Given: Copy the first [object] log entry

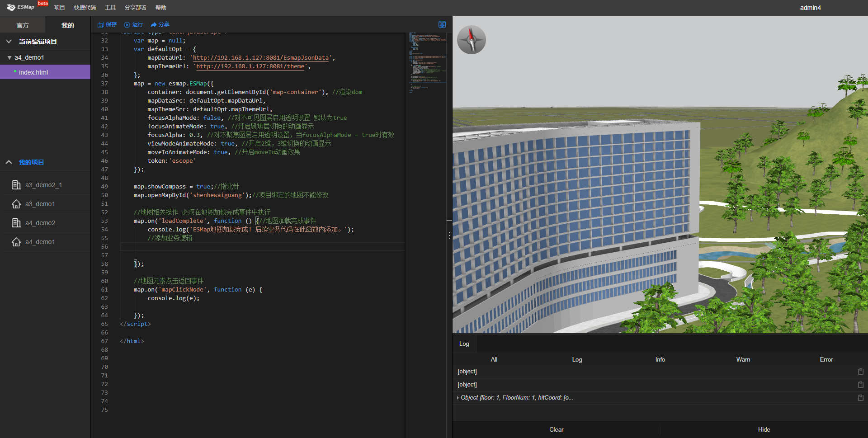Looking at the screenshot, I should coord(860,372).
